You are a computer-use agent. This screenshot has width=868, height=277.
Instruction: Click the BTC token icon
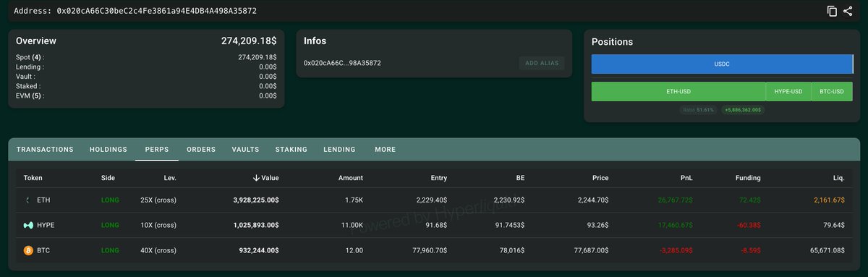(x=28, y=250)
